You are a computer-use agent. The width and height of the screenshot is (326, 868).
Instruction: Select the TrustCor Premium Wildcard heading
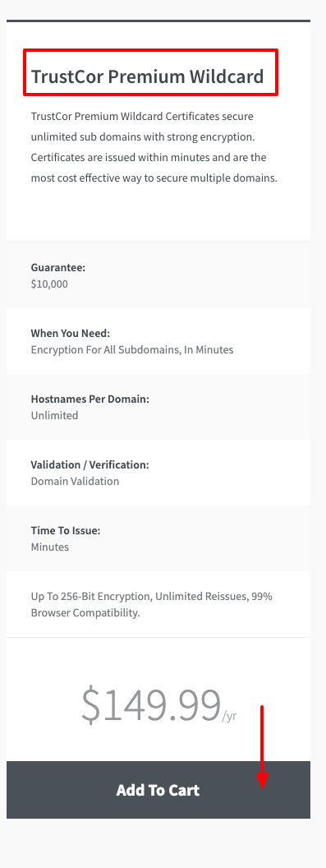[x=147, y=76]
